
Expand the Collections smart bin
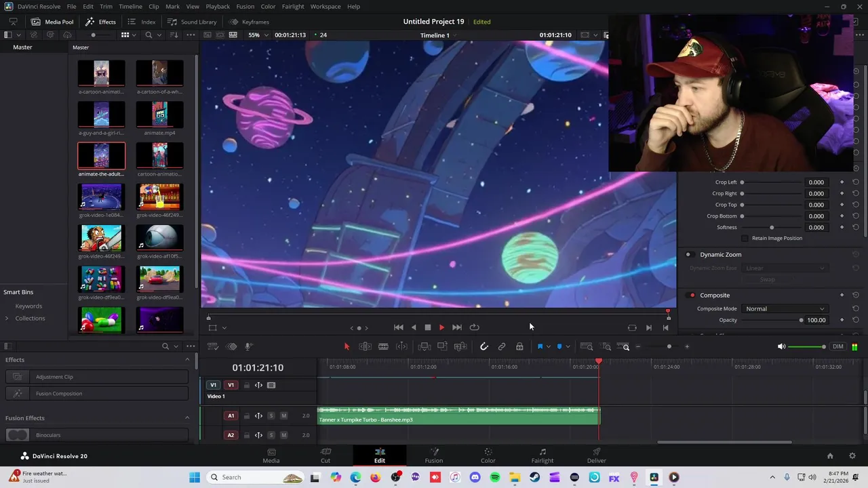coord(7,319)
